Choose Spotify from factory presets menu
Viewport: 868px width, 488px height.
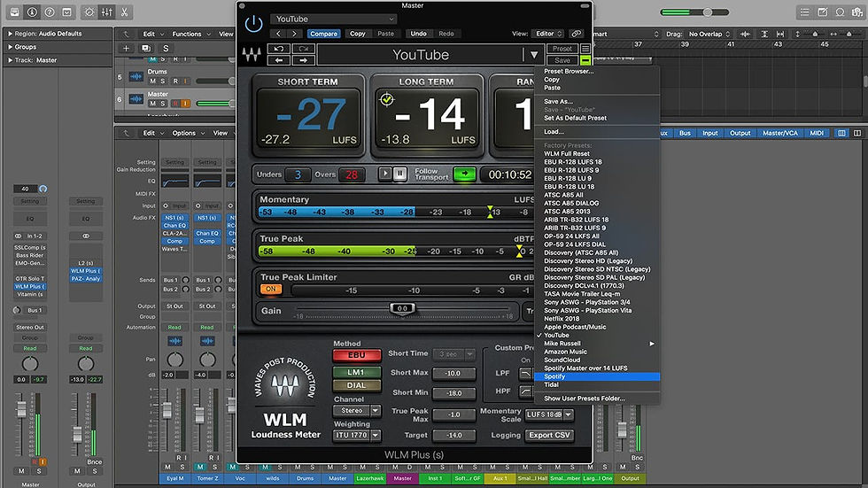click(597, 376)
